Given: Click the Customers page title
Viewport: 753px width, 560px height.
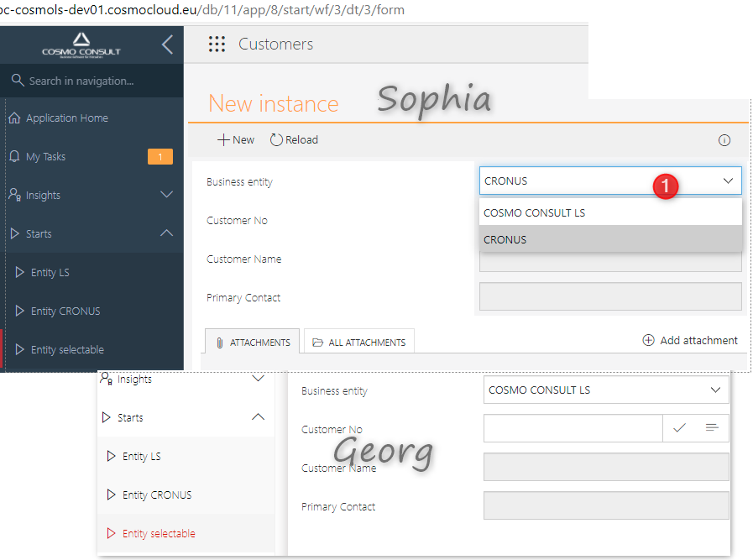Looking at the screenshot, I should pos(275,44).
